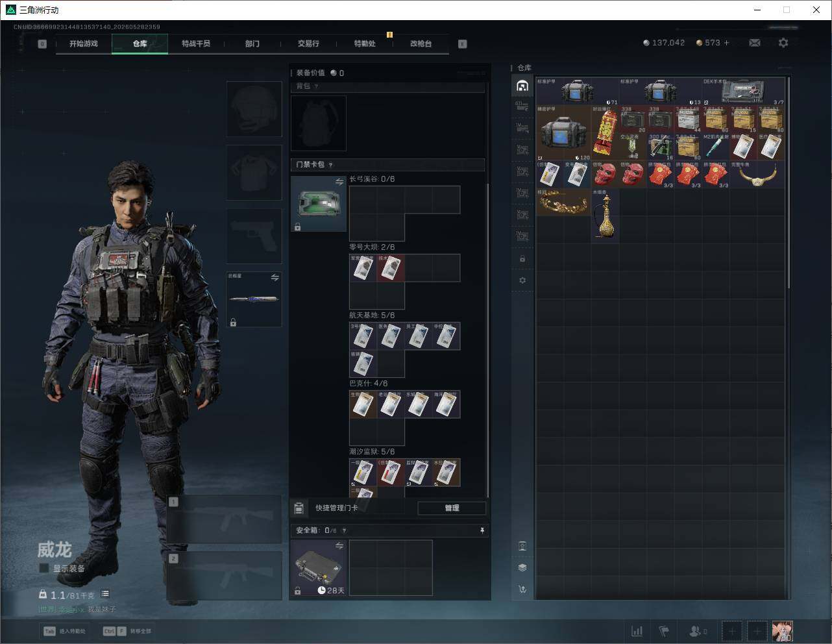This screenshot has height=644, width=832.
Task: Click the sort stash icon at sidebar bottom
Action: (522, 589)
